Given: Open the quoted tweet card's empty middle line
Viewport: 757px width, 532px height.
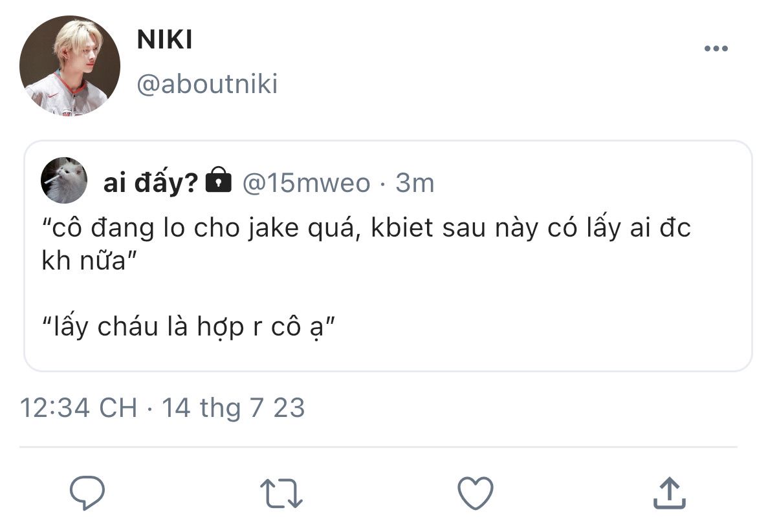Looking at the screenshot, I should [388, 295].
